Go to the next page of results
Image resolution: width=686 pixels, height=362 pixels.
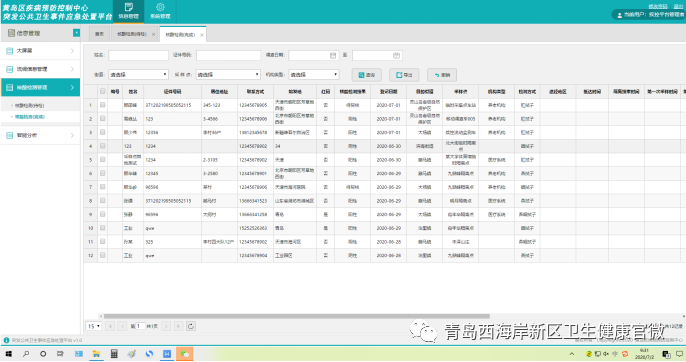[x=166, y=326]
